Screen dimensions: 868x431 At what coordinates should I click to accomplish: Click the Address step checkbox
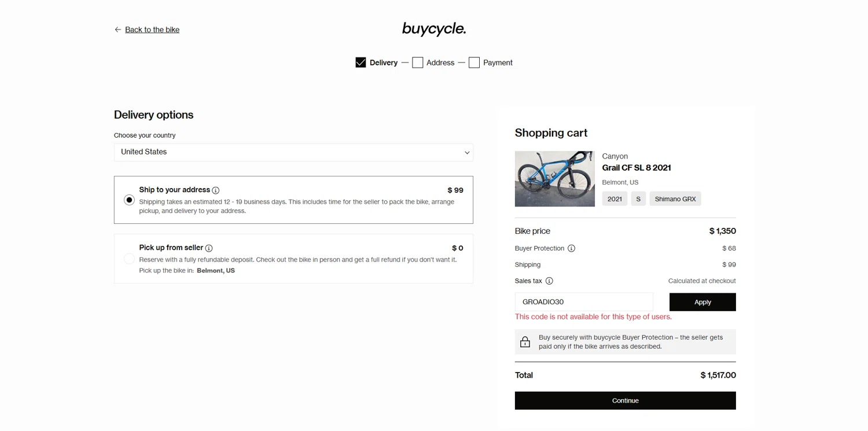(417, 62)
